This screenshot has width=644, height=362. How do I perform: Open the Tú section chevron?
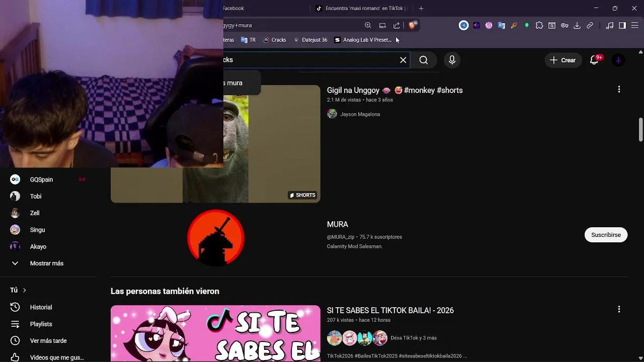tap(24, 290)
